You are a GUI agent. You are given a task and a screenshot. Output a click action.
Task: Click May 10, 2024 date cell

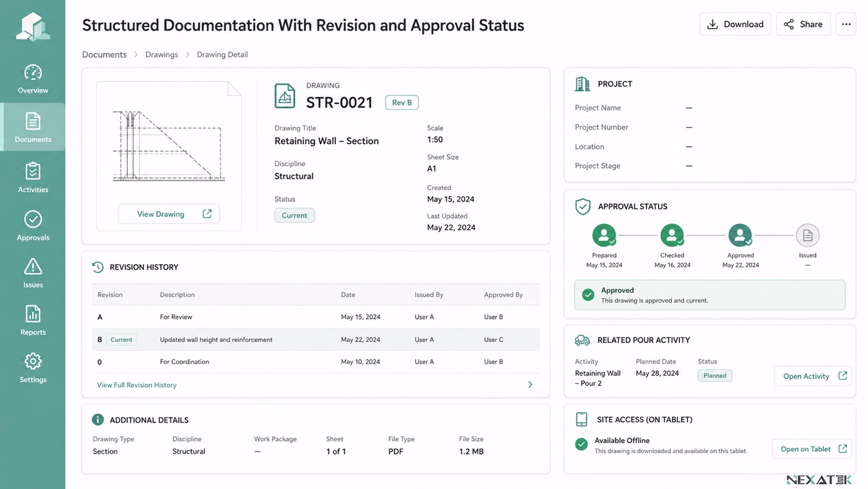coord(360,362)
